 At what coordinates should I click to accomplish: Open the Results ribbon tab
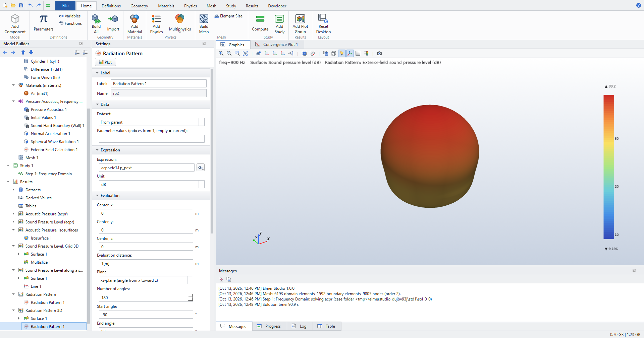(252, 6)
